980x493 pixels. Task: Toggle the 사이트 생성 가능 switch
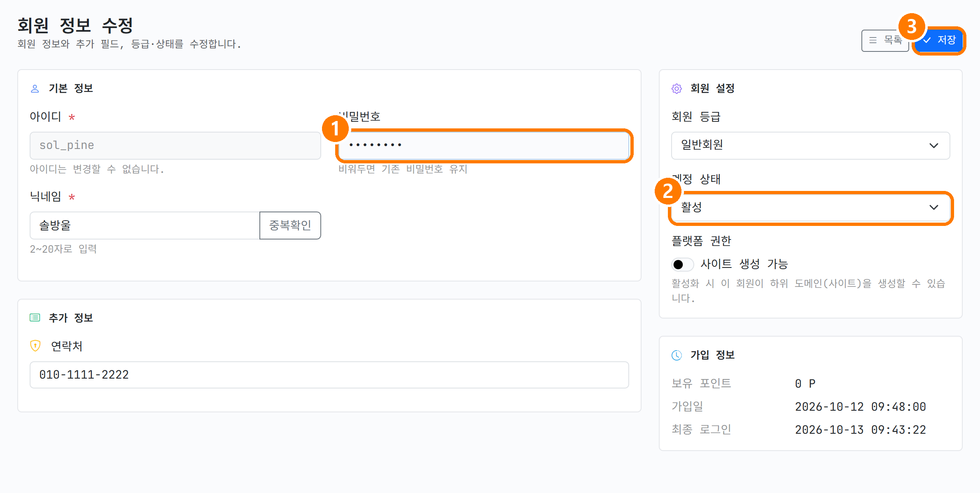pyautogui.click(x=683, y=264)
